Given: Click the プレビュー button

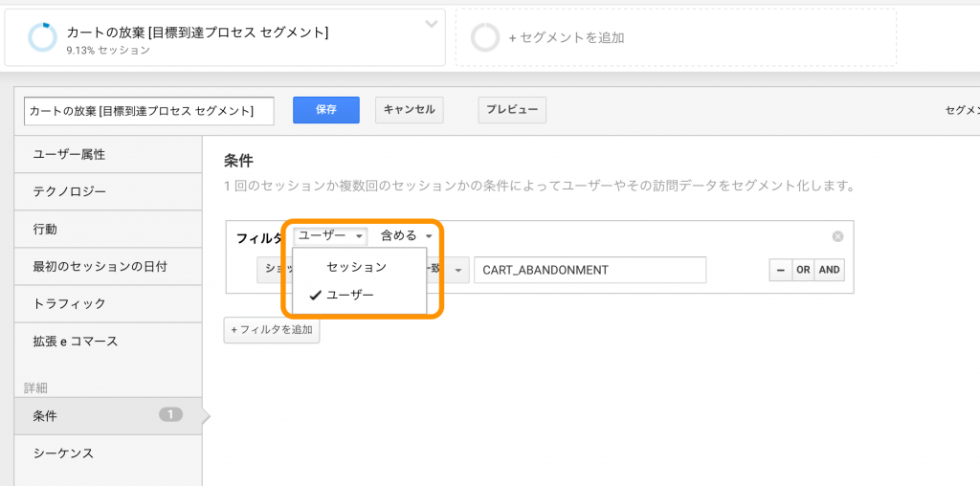Looking at the screenshot, I should (512, 110).
